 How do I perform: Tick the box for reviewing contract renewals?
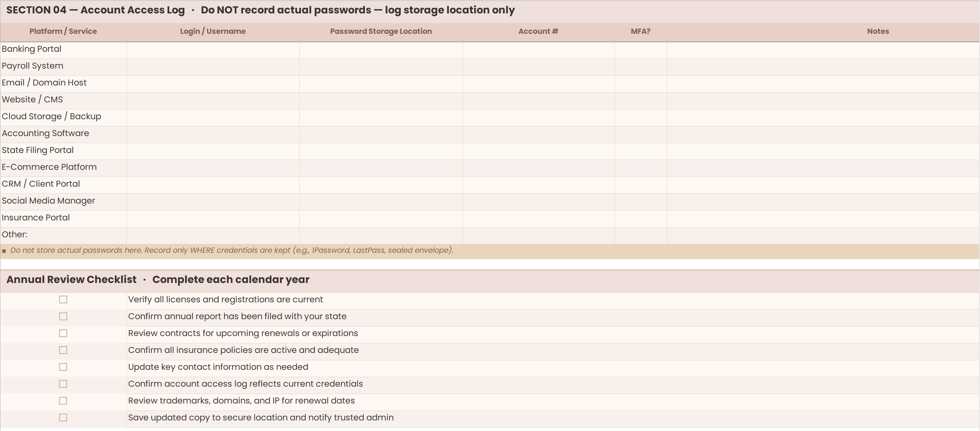[63, 333]
